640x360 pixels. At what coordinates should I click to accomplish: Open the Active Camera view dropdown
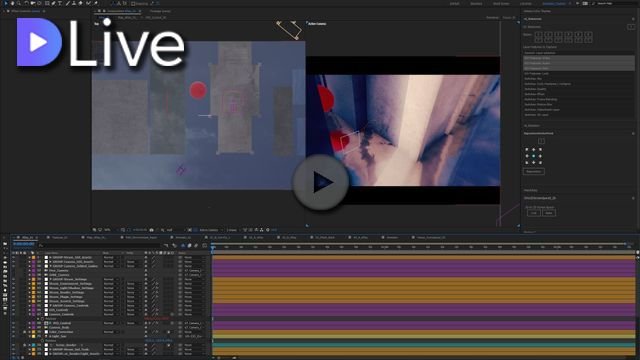click(210, 230)
